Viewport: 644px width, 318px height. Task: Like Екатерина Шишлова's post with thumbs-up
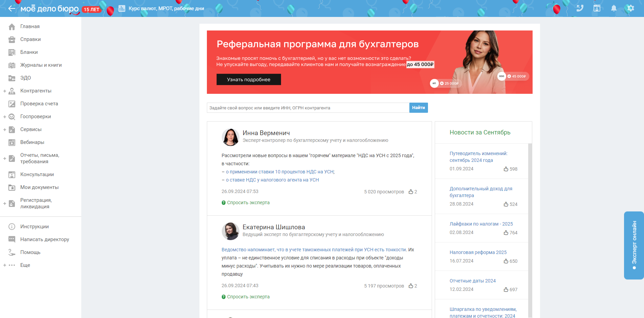tap(411, 286)
